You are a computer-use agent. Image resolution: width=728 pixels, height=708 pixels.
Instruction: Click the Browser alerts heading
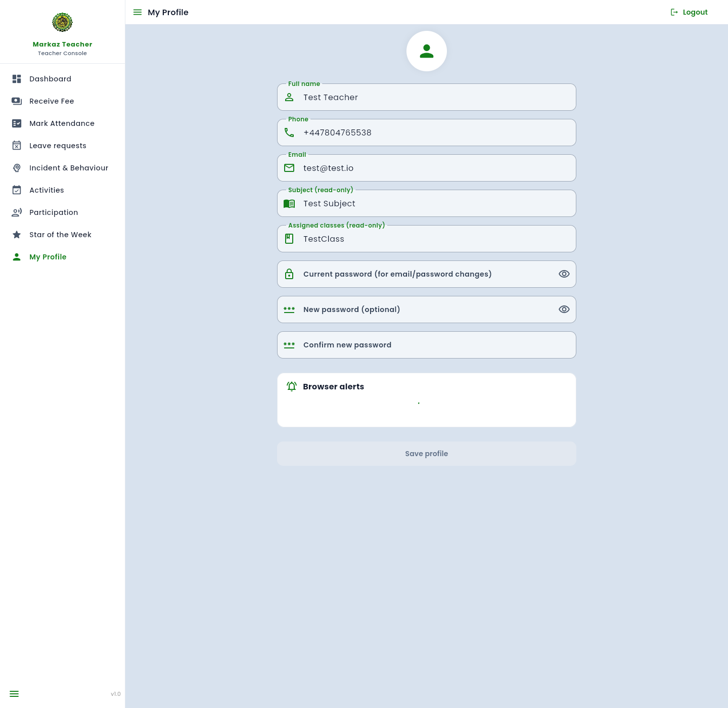point(334,386)
